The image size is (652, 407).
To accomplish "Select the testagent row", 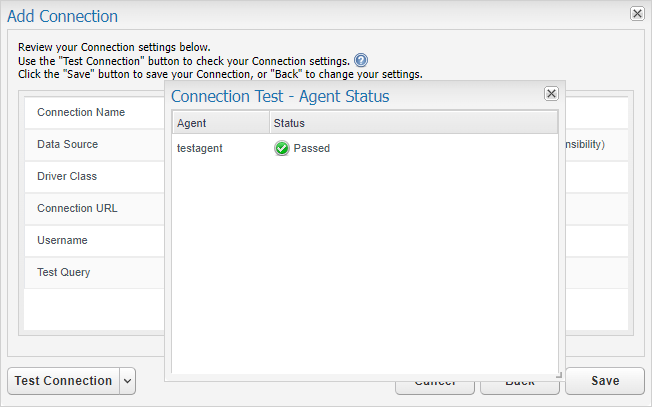I will tap(365, 148).
